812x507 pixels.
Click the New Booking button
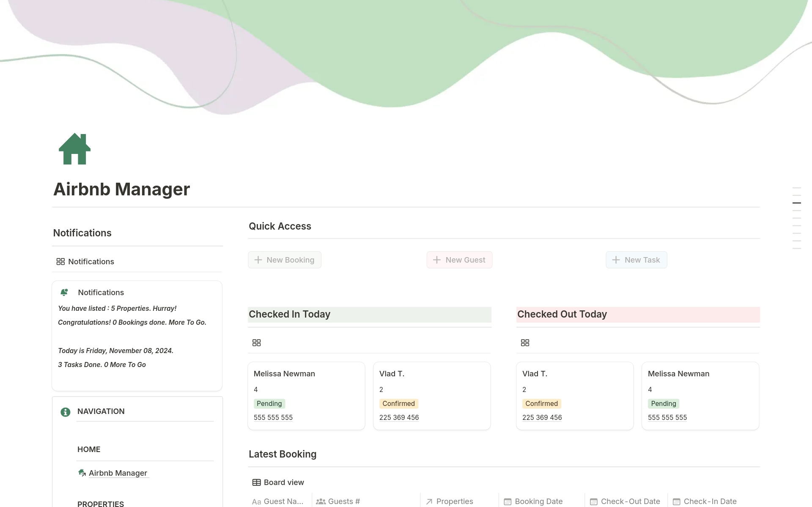284,260
